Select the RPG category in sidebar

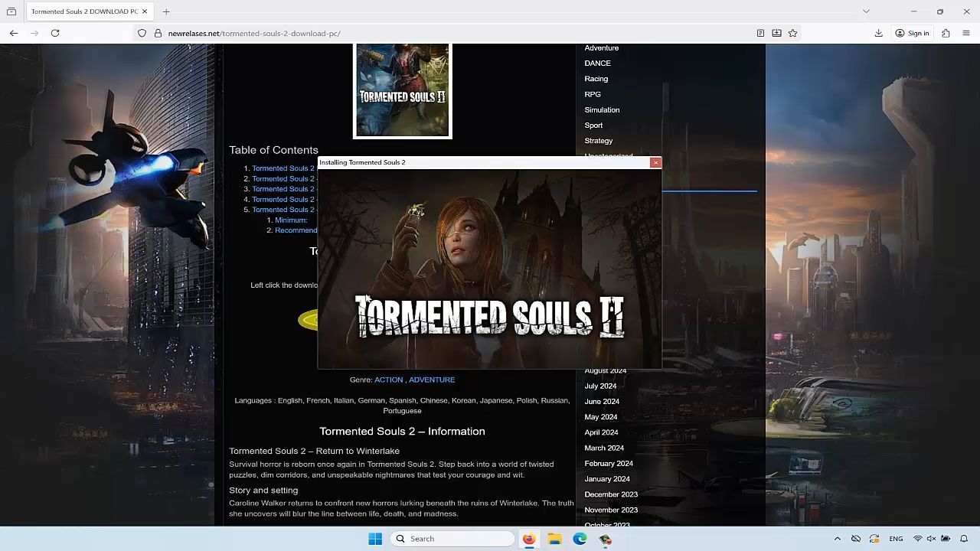point(593,94)
